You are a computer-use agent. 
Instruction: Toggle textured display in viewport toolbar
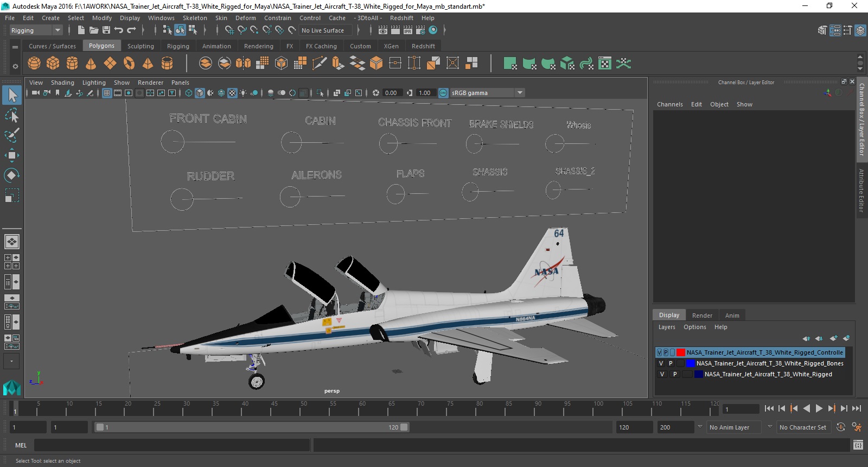[232, 93]
